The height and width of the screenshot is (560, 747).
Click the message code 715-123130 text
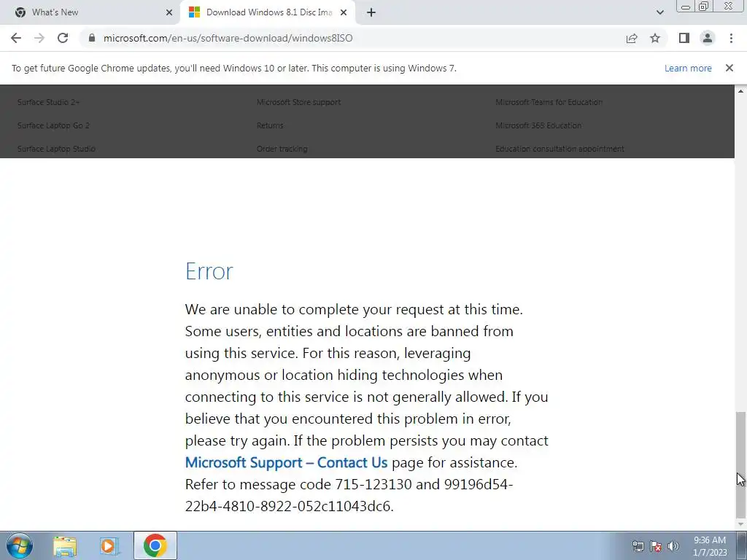pyautogui.click(x=373, y=484)
